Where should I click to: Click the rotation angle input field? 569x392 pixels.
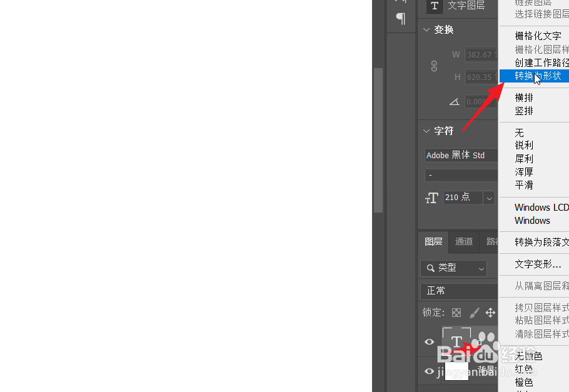(x=481, y=102)
